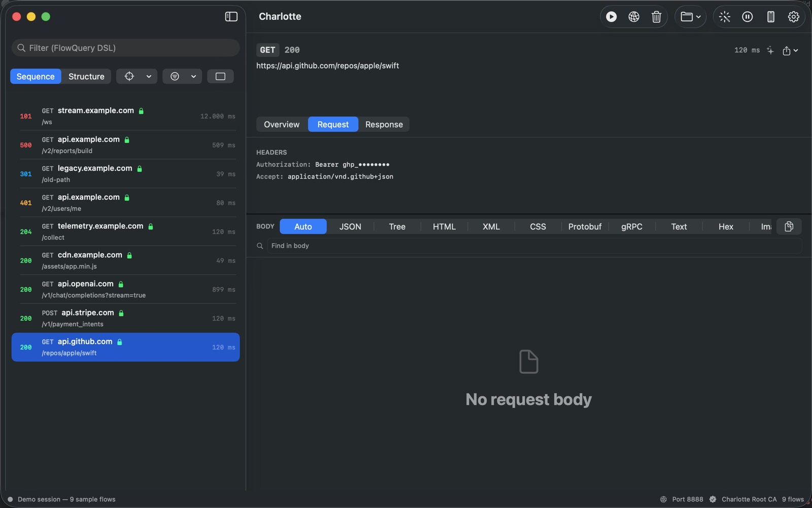The height and width of the screenshot is (508, 812).
Task: Select the api.openai.com chat completions flow
Action: (125, 290)
